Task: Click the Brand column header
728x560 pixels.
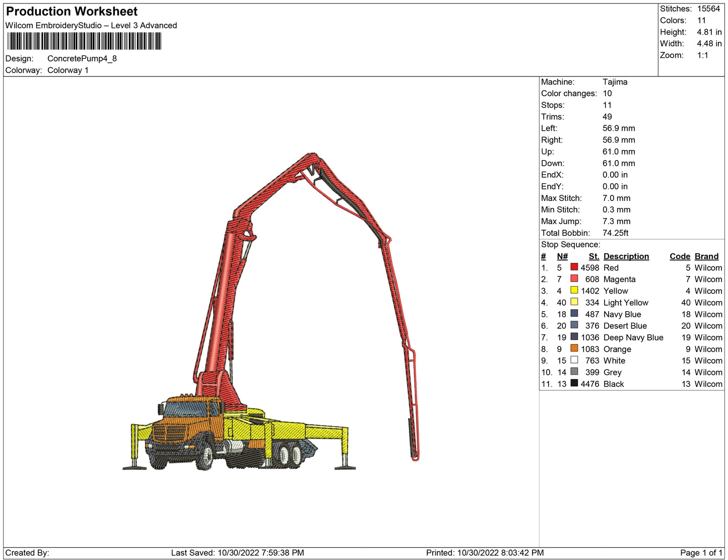Action: click(706, 256)
